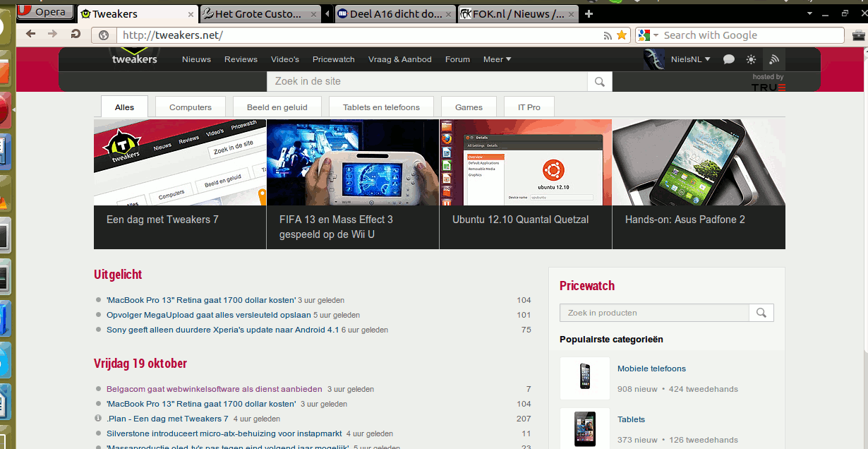Go back with the back arrow

30,34
